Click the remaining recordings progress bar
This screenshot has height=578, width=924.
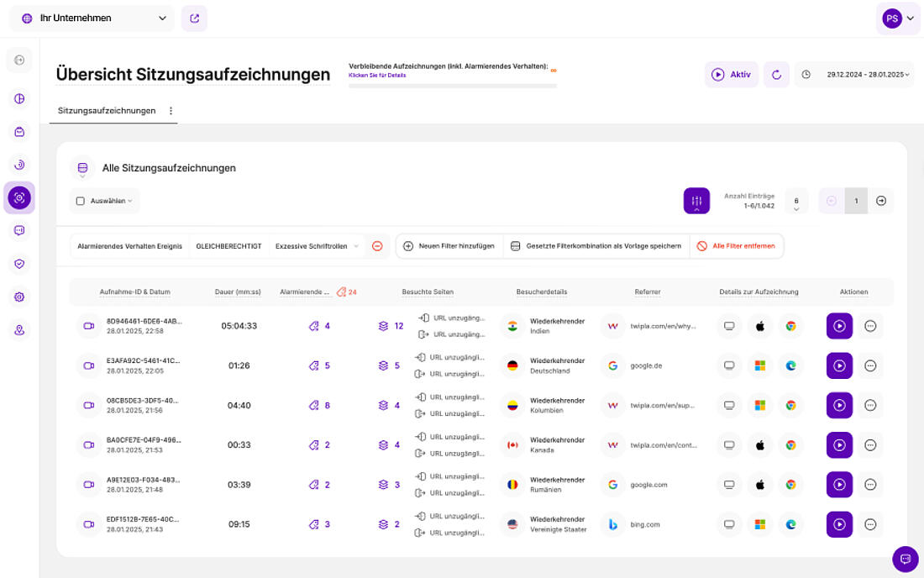(453, 86)
